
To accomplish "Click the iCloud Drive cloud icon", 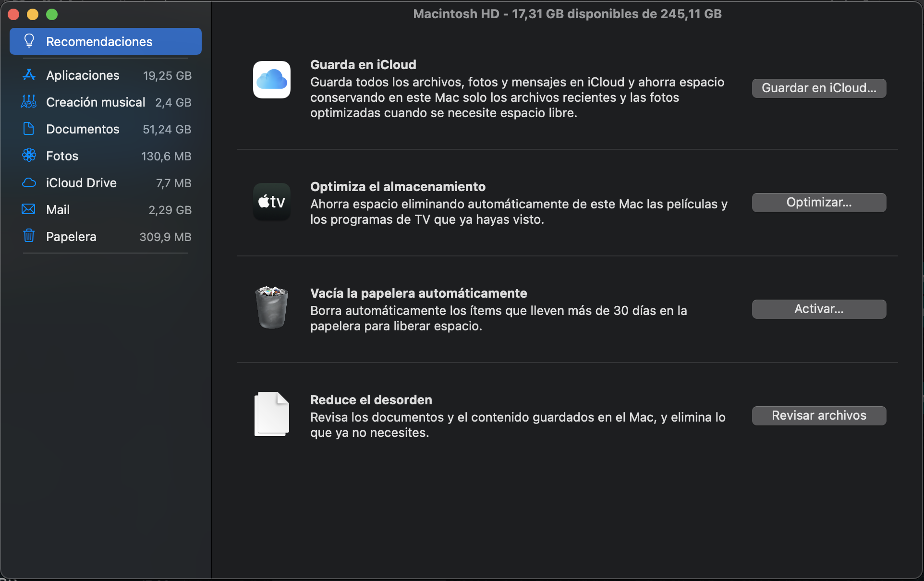I will [29, 182].
